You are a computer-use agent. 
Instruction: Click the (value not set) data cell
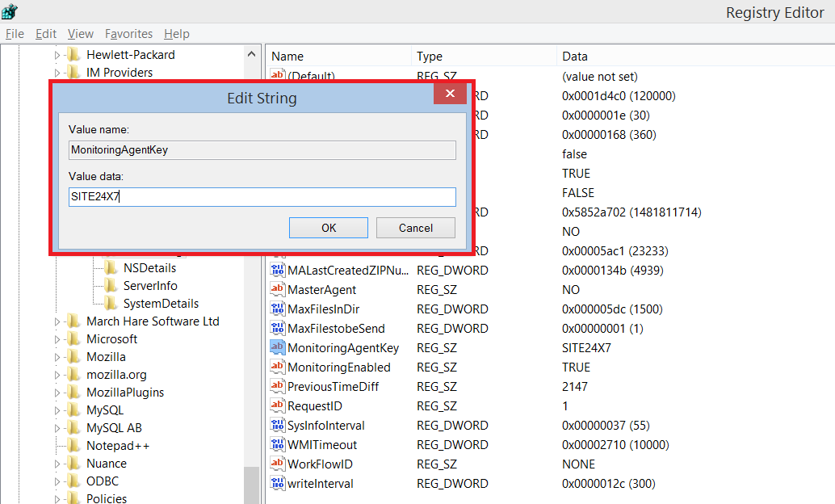600,76
